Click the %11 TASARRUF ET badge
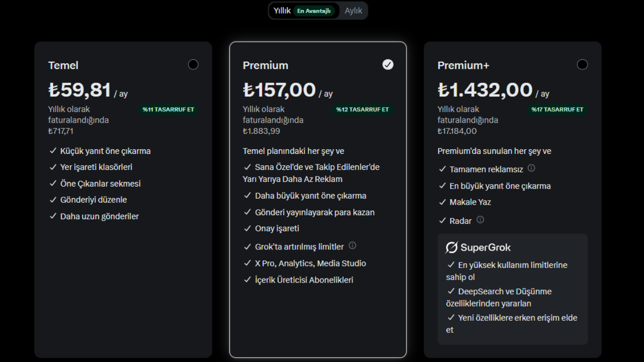644x362 pixels. [168, 110]
